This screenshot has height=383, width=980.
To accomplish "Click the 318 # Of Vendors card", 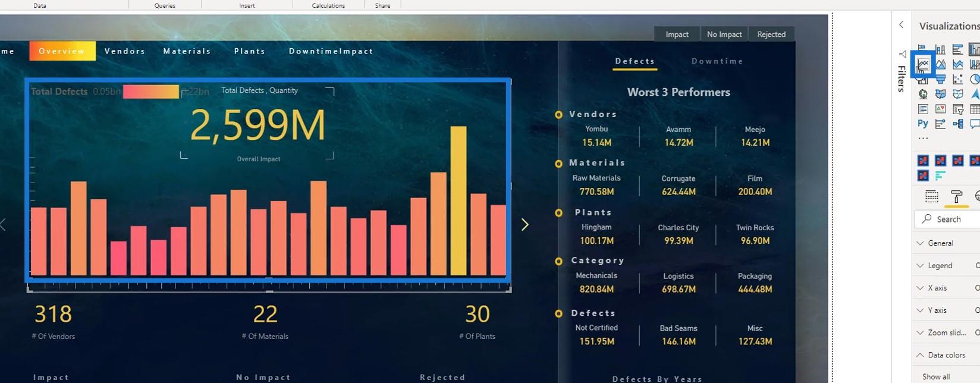I will [x=54, y=321].
